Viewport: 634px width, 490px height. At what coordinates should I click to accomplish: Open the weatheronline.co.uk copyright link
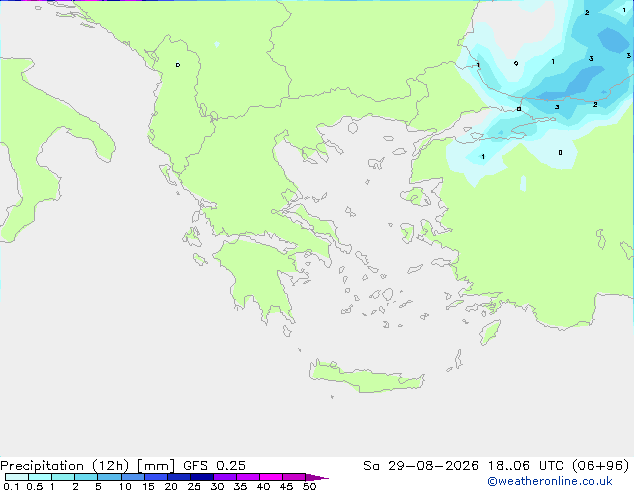click(x=550, y=481)
